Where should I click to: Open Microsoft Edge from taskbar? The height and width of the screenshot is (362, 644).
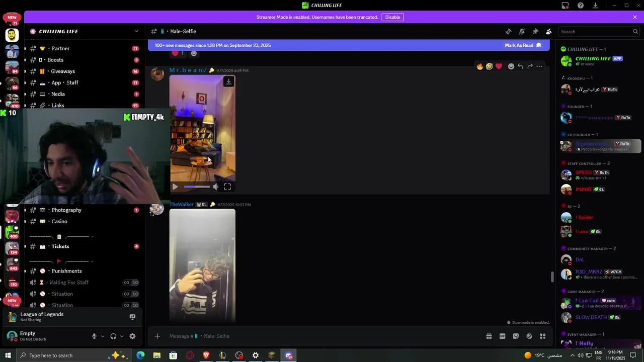point(140,355)
